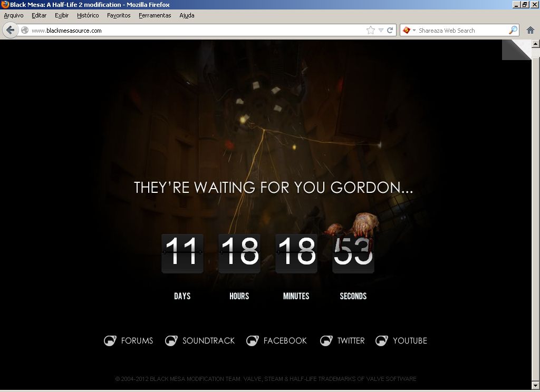Click the lambda icon beside YouTube
The height and width of the screenshot is (392, 540).
381,341
